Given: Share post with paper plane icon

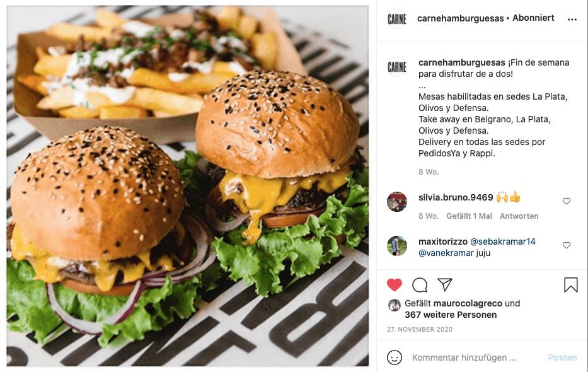Looking at the screenshot, I should point(445,285).
